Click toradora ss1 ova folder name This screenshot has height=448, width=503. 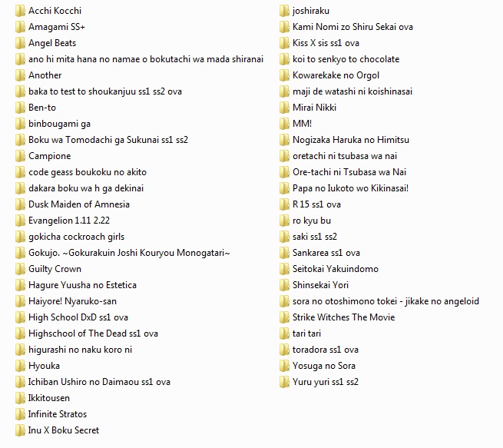pyautogui.click(x=326, y=350)
